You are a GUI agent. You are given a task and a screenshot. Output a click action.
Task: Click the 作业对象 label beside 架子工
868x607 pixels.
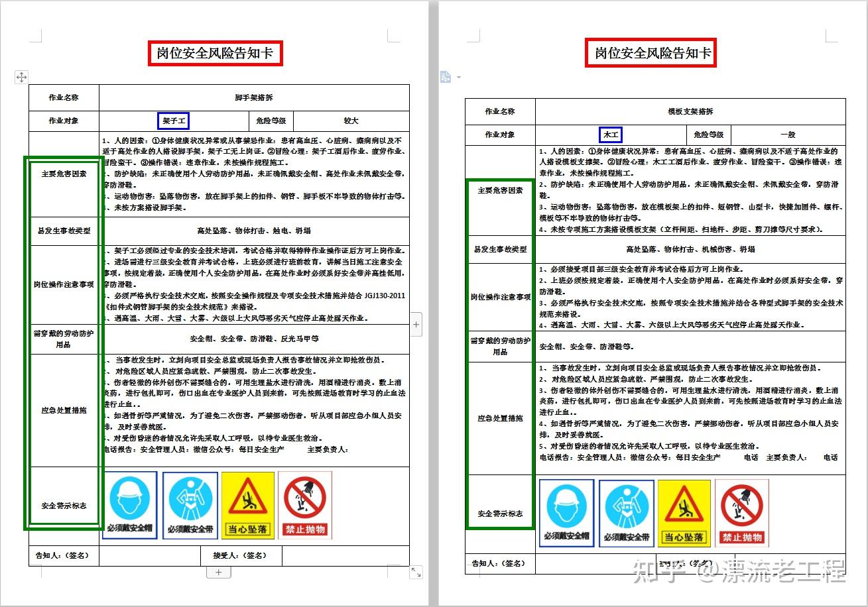[x=64, y=121]
